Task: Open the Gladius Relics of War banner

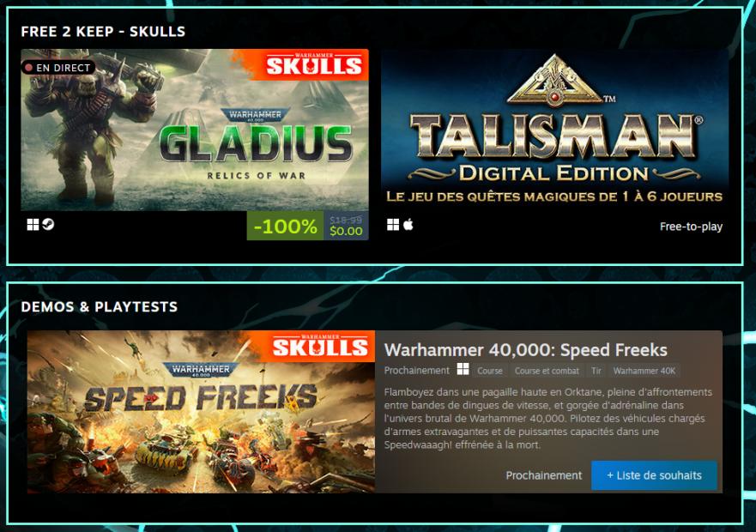Action: [195, 130]
